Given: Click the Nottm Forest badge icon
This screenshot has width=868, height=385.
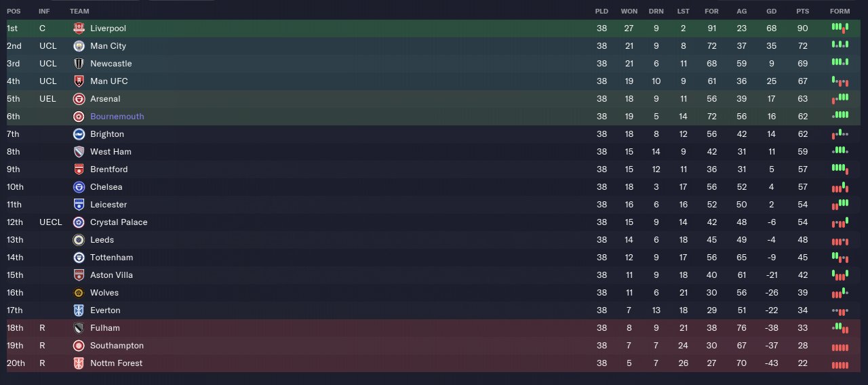Looking at the screenshot, I should coord(79,363).
